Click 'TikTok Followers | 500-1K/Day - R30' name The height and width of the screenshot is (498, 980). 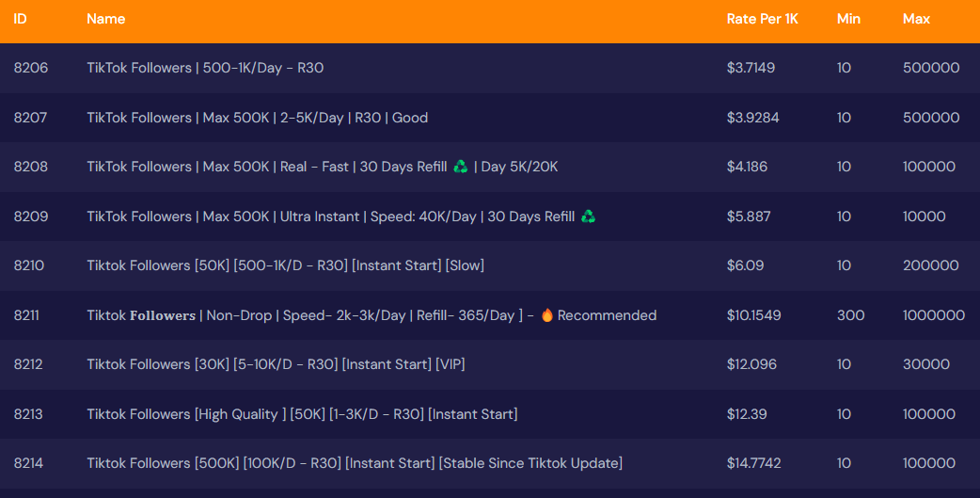pyautogui.click(x=205, y=68)
